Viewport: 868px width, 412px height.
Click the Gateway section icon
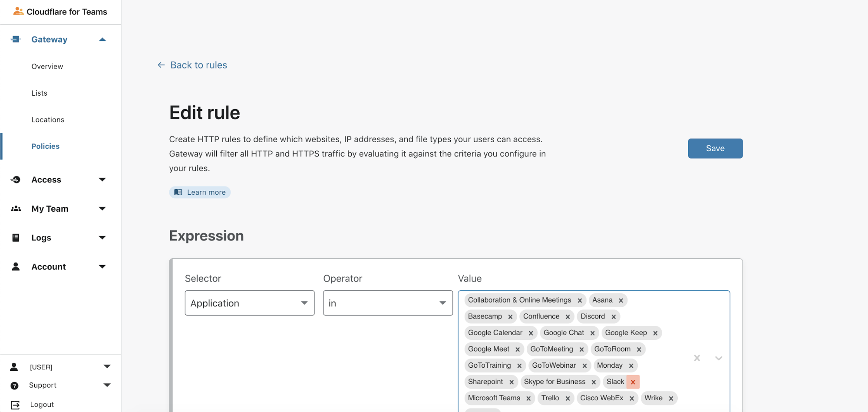16,39
